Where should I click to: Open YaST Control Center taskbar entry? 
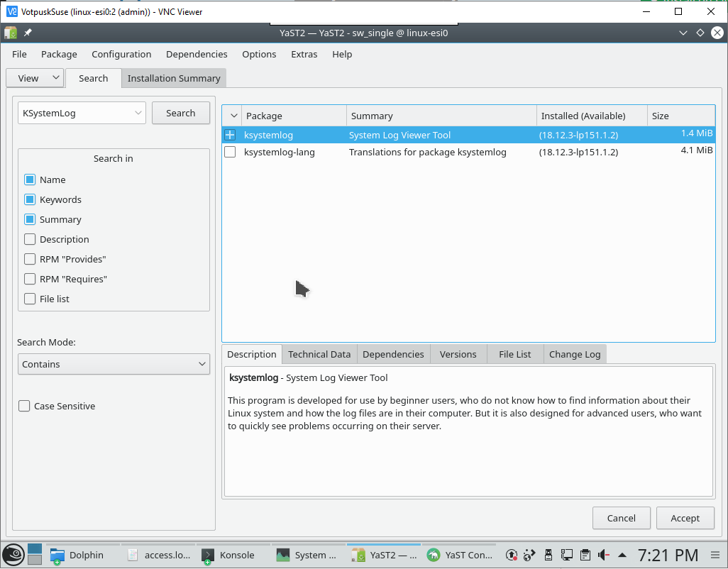460,555
